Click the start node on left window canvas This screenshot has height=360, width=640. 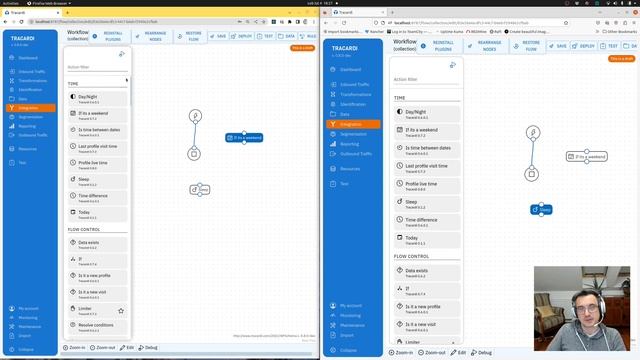click(196, 116)
